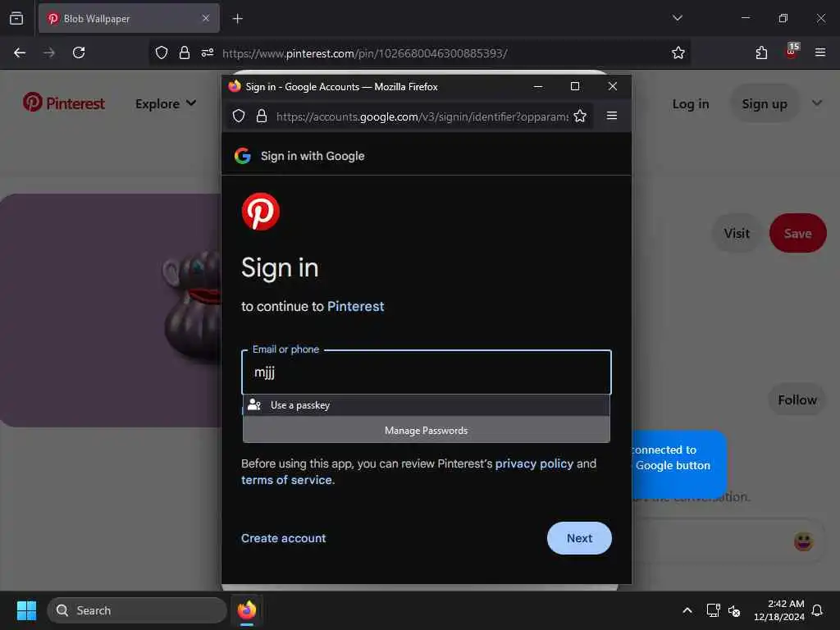Open Windows Start menu

(x=26, y=610)
